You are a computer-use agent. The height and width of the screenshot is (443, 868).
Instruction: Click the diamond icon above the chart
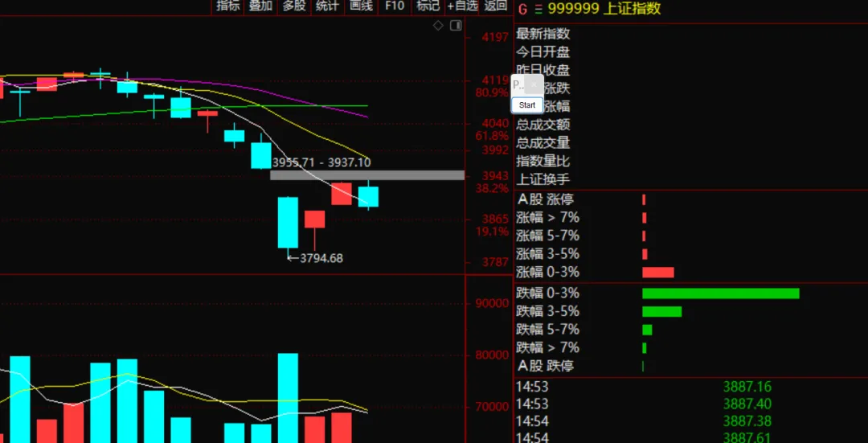tap(438, 26)
